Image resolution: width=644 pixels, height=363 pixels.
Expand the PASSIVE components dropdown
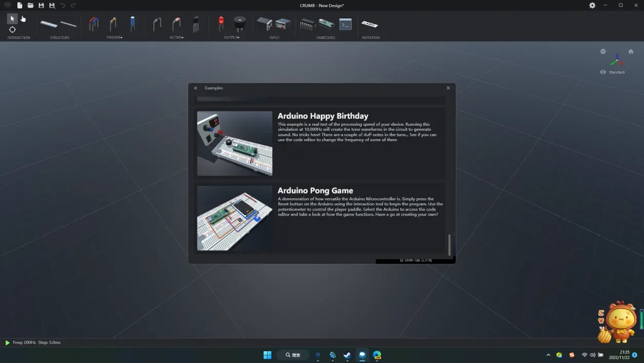pos(114,37)
